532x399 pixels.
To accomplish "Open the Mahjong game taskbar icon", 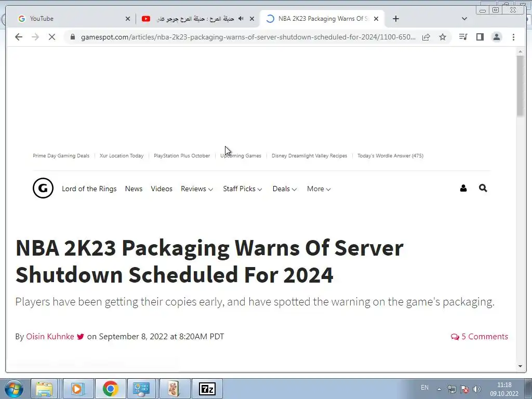I will click(x=174, y=389).
